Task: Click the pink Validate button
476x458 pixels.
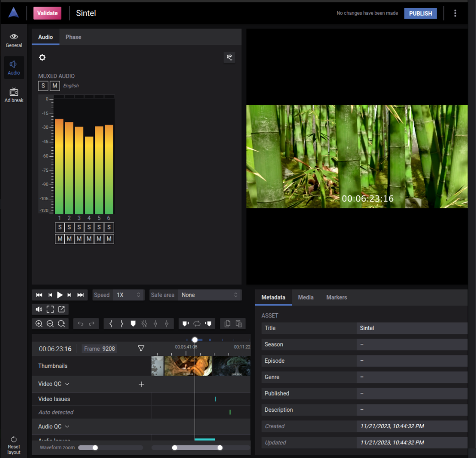Action: point(47,13)
